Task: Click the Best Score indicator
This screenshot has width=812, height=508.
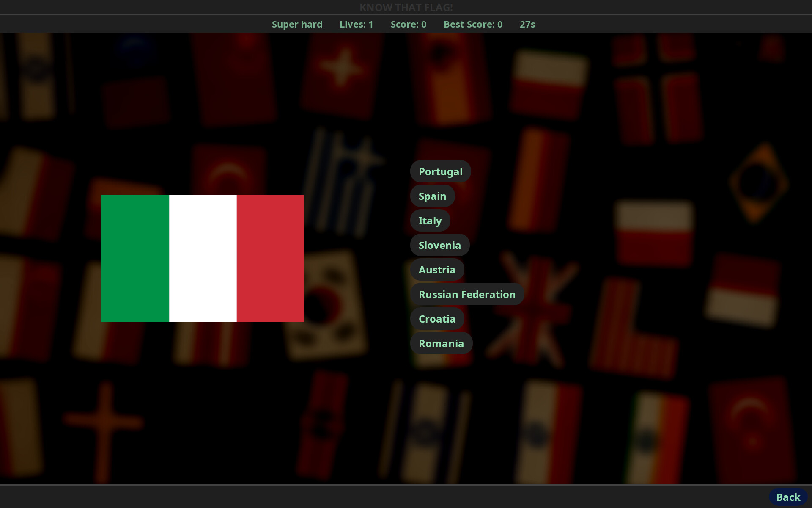Action: (473, 24)
